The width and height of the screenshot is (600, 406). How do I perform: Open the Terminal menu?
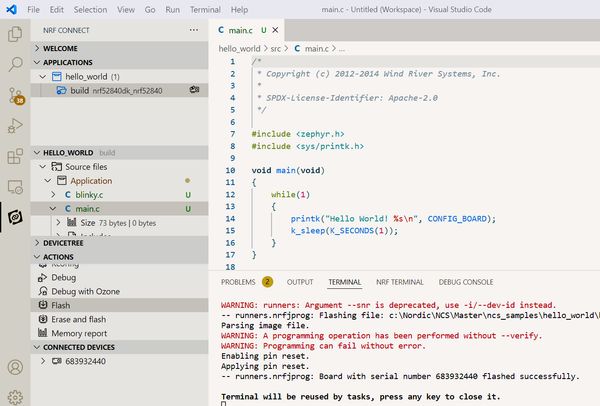tap(205, 10)
